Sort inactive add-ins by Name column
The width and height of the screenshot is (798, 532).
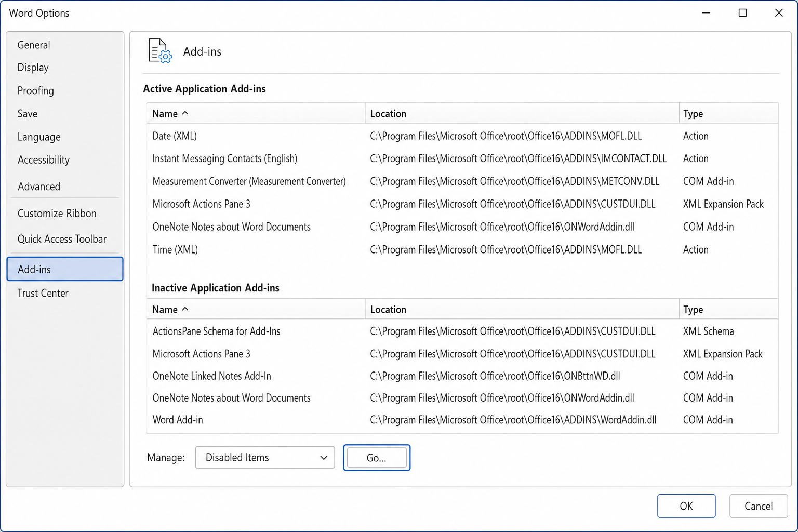click(256, 309)
